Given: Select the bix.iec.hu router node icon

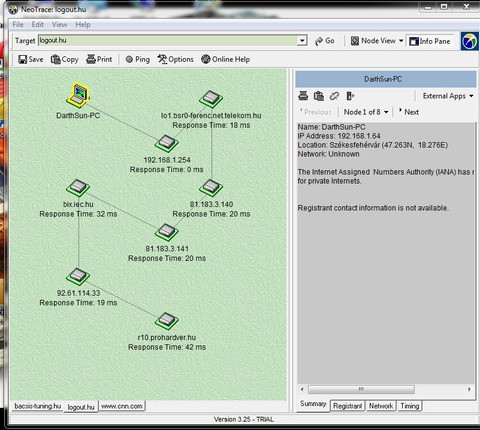Looking at the screenshot, I should point(78,188).
